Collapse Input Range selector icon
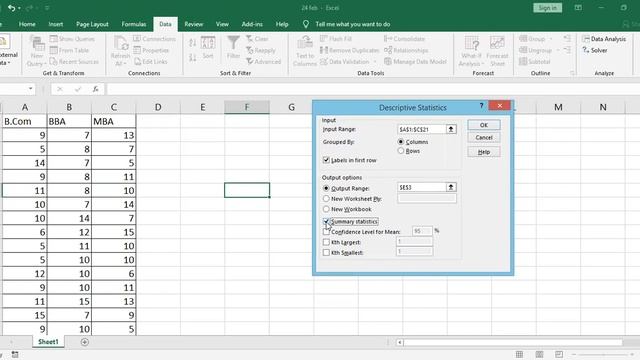Screen dimensions: 640x360 click(x=451, y=129)
